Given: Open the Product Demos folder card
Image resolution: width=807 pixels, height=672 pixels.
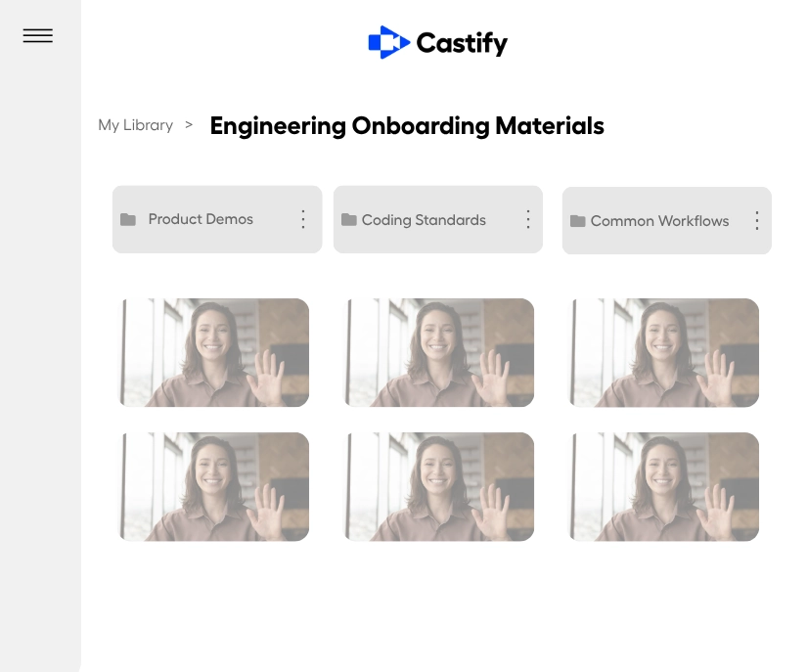Looking at the screenshot, I should [x=201, y=219].
